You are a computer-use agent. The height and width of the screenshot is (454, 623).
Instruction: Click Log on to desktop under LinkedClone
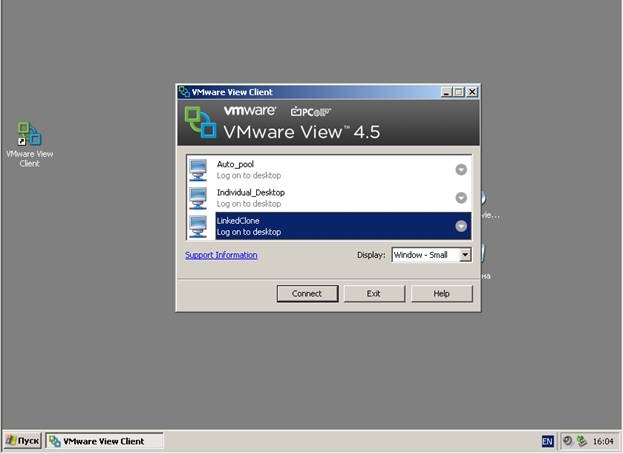tap(249, 232)
